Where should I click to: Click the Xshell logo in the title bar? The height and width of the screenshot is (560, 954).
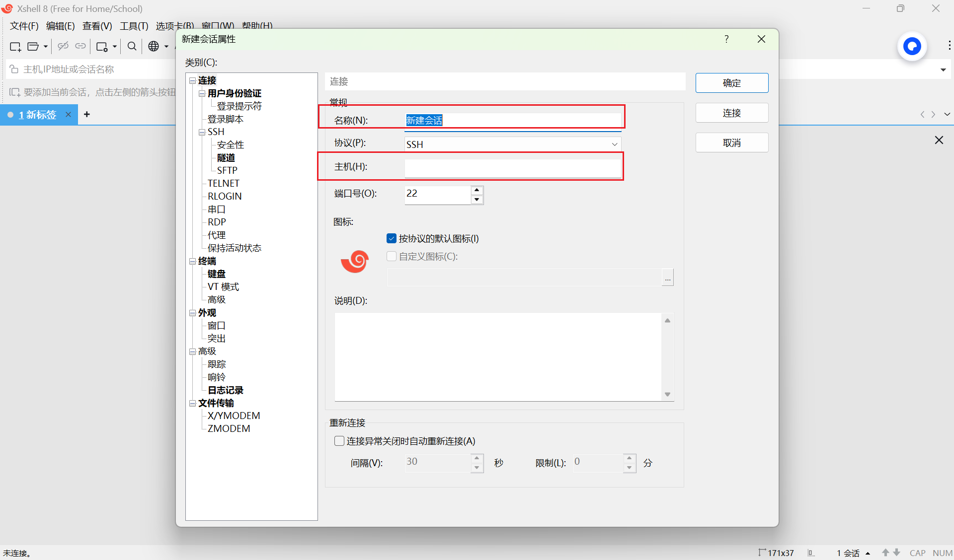click(x=7, y=8)
